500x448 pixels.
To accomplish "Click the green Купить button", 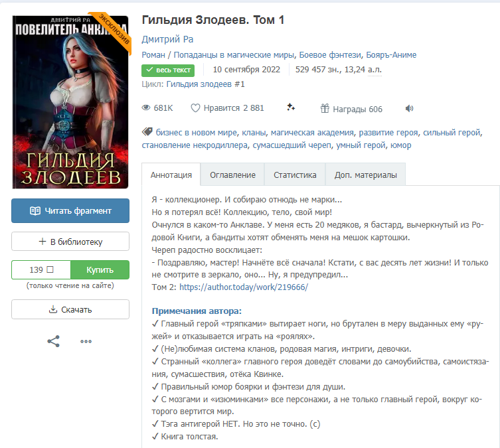I will click(100, 270).
